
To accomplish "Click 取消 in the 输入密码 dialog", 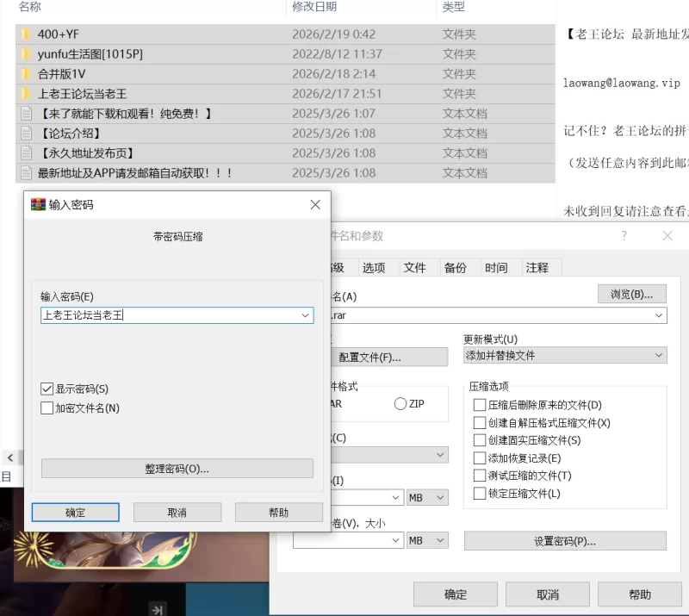I will 177,513.
